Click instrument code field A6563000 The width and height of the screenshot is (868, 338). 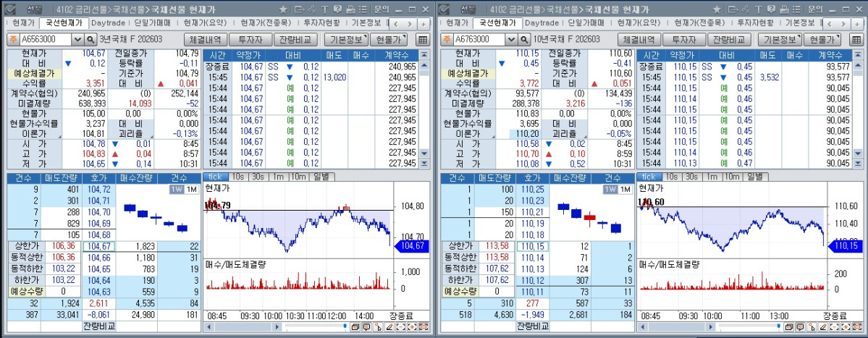[46, 40]
